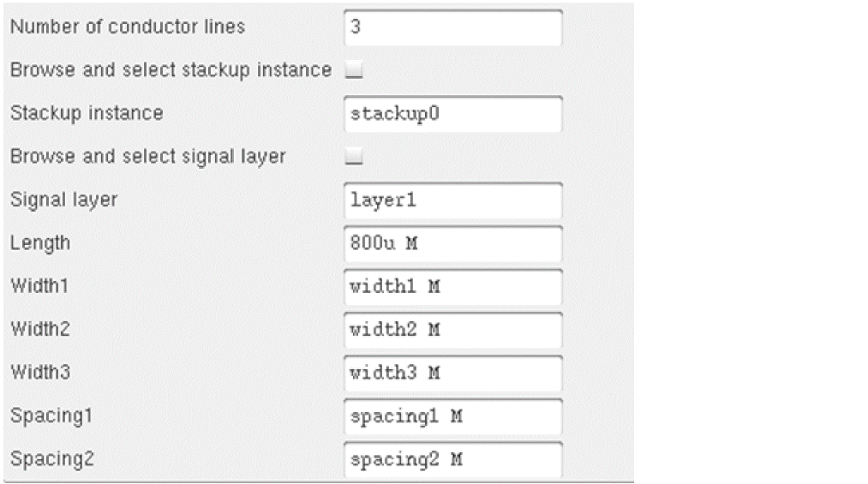The width and height of the screenshot is (868, 484).
Task: Click the "Width1" label text
Action: (x=39, y=286)
